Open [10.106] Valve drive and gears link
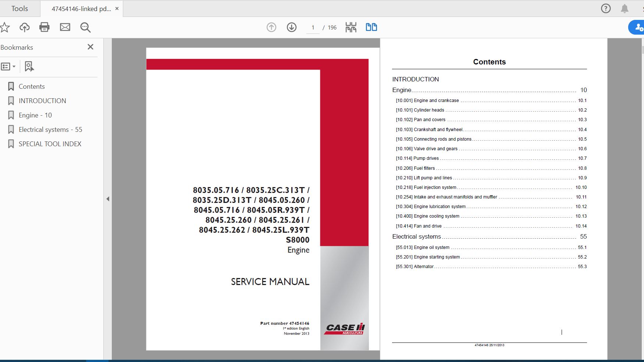644x362 pixels. [491, 149]
